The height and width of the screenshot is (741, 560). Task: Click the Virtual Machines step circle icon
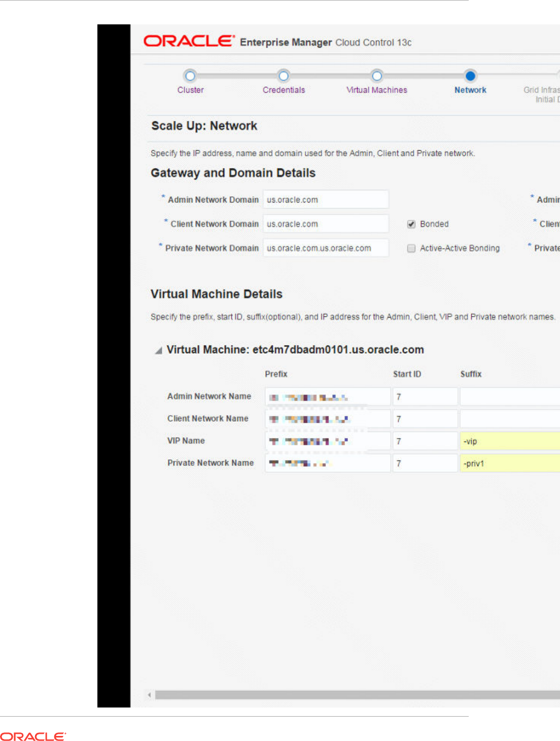(x=376, y=76)
